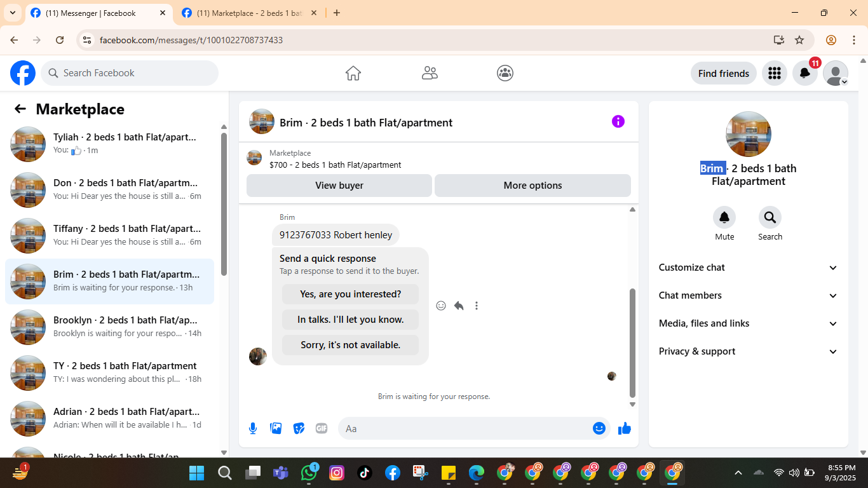Choose a GIF icon

[x=322, y=428]
